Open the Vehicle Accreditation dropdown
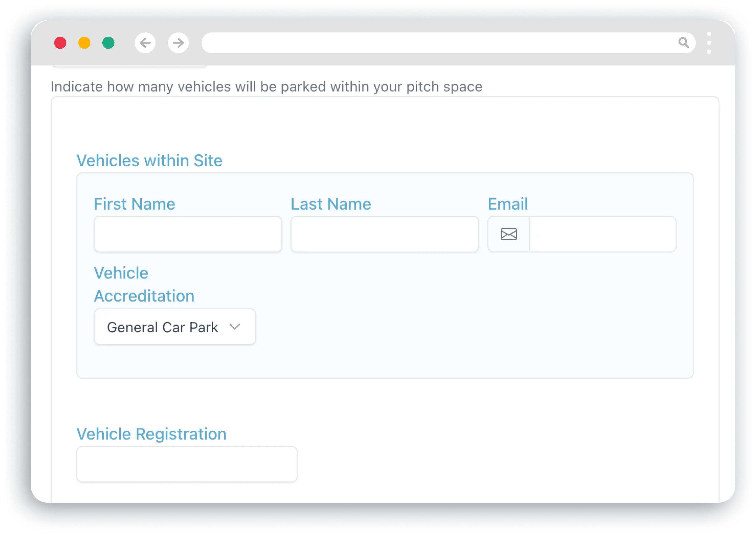 (x=174, y=327)
